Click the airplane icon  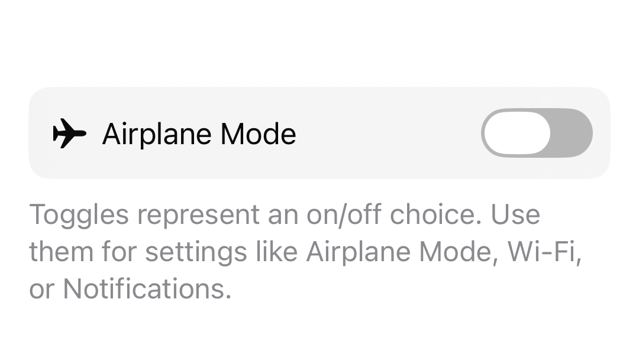(69, 134)
